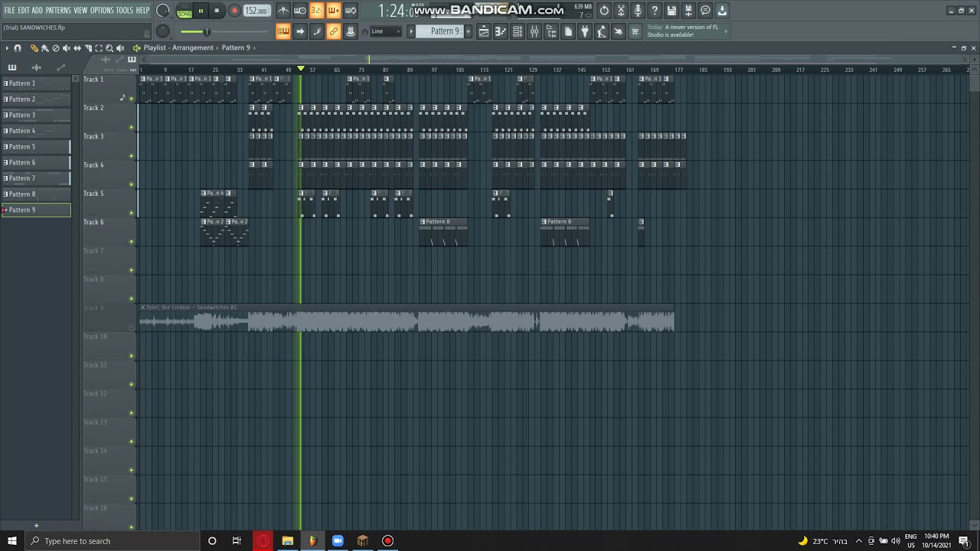Open the plugin picker plug icon
Image resolution: width=980 pixels, height=551 pixels.
pos(585,31)
